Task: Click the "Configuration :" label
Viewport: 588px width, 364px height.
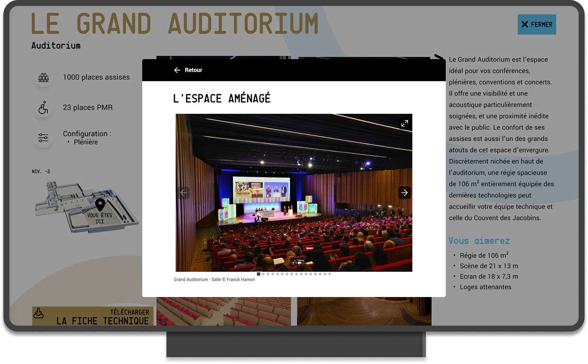Action: (x=87, y=133)
